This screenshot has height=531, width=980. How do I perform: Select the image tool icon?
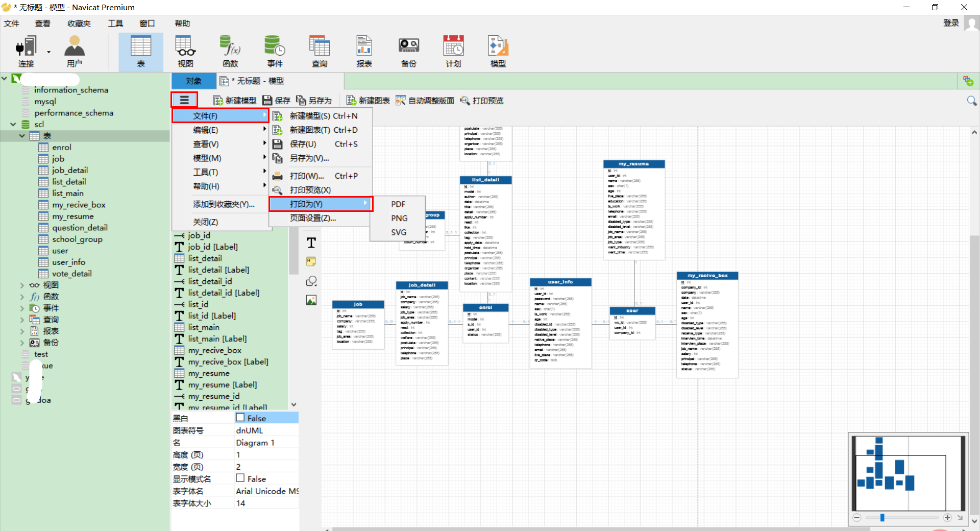[311, 300]
